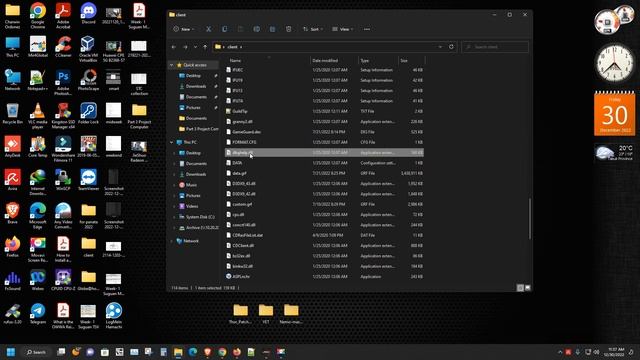Go forward with the Forward arrow
Viewport: 640px width, 360px height.
[x=185, y=47]
